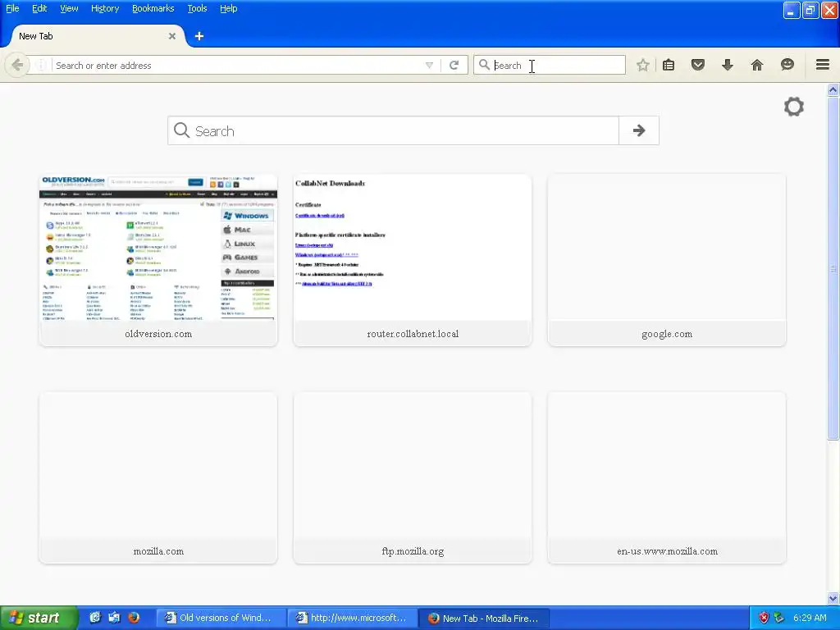Open the hamburger menu
Viewport: 840px width, 630px height.
822,66
